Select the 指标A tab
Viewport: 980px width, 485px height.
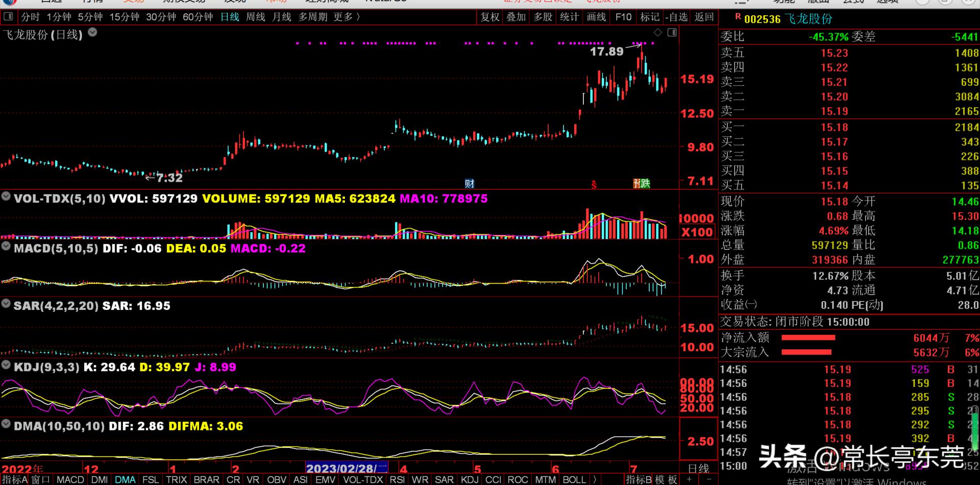point(15,479)
